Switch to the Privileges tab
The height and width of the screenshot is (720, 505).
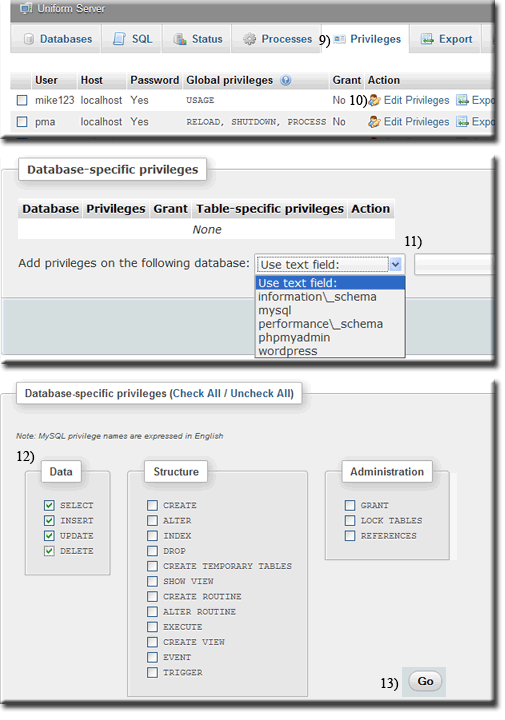pos(368,39)
